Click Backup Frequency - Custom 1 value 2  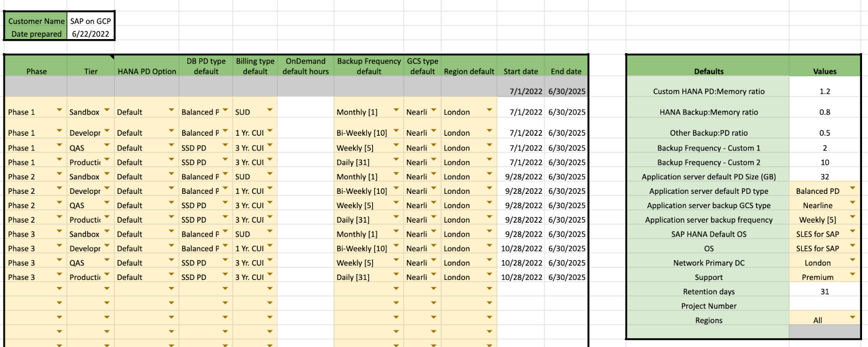coord(825,148)
